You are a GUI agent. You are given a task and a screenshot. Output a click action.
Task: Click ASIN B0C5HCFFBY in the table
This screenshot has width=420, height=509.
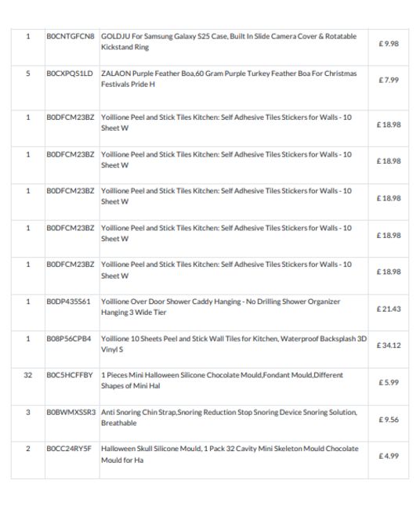(x=70, y=375)
